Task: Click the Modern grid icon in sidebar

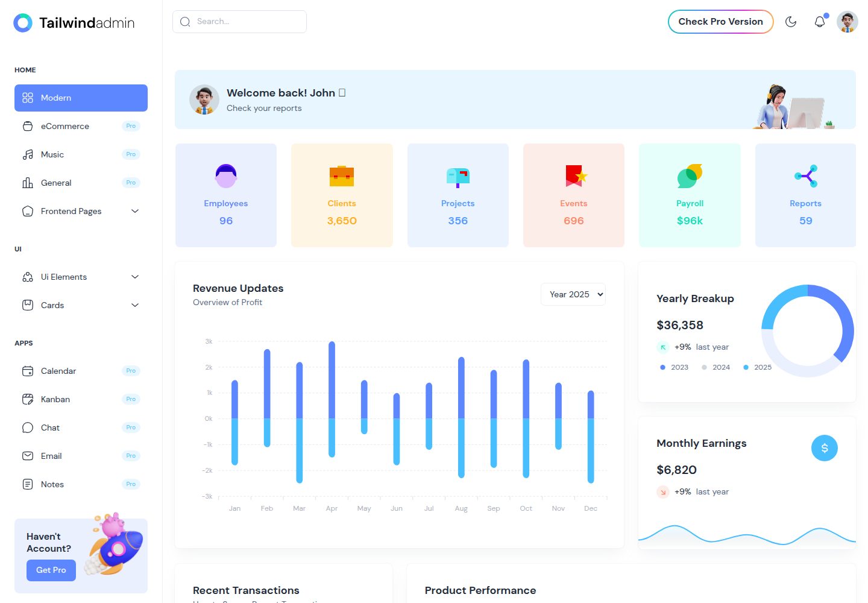Action: 28,98
